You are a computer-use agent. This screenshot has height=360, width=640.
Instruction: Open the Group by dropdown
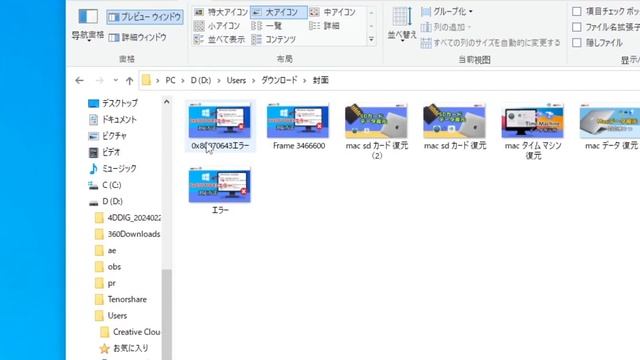coord(447,12)
